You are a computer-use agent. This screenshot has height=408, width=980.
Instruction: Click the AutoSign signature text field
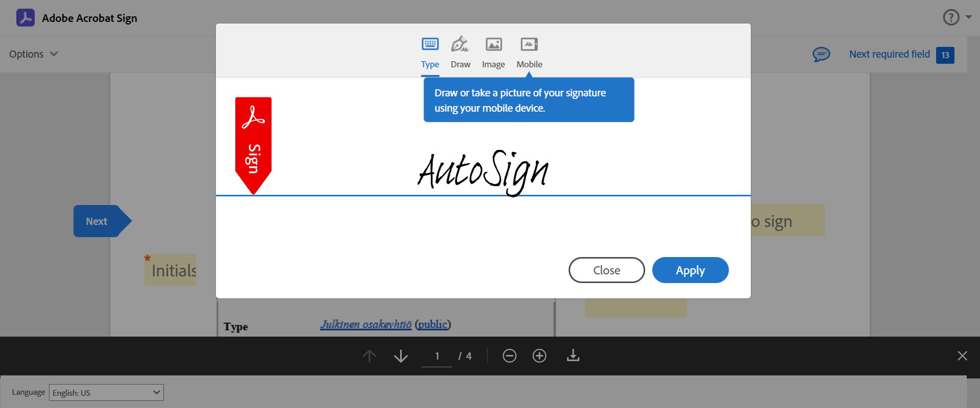click(483, 172)
